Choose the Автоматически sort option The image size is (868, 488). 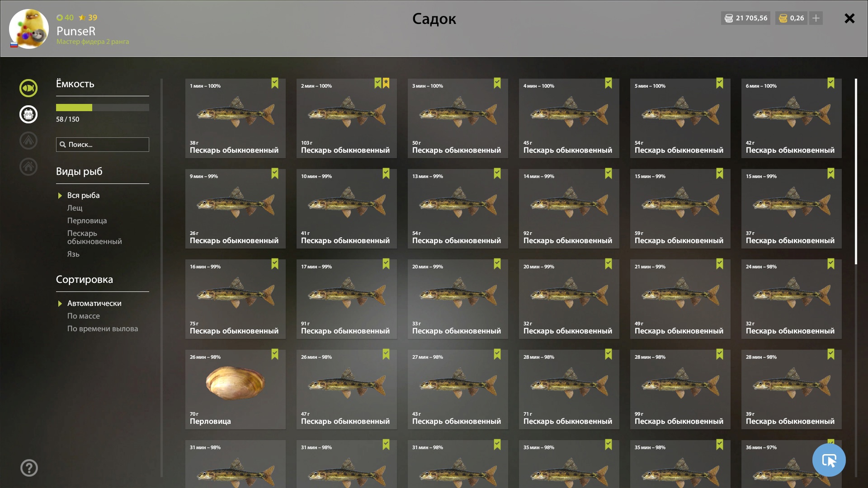(x=94, y=303)
